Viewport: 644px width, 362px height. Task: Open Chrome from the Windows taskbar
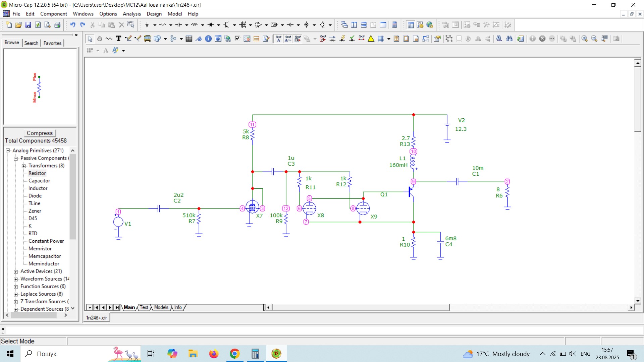tap(234, 354)
